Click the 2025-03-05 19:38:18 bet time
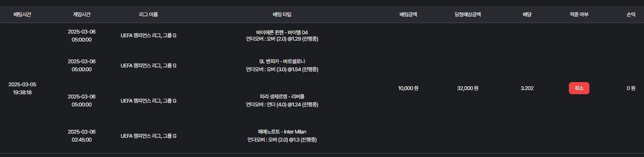The height and width of the screenshot is (157, 644). tap(22, 88)
